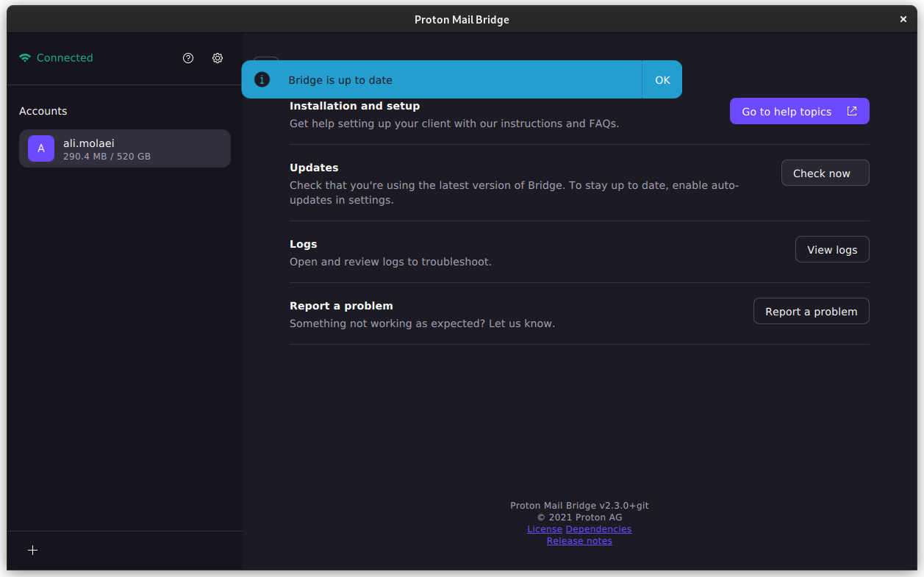Open the Dependencies link

click(598, 529)
